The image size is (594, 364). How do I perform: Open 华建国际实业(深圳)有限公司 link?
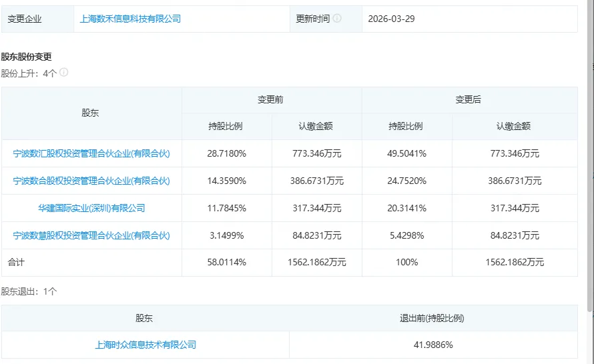pyautogui.click(x=91, y=208)
